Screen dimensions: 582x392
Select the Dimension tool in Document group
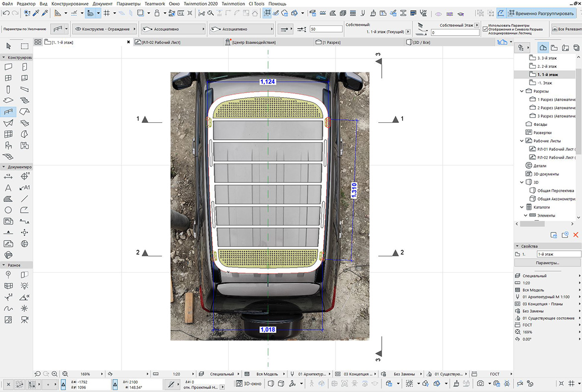point(8,176)
